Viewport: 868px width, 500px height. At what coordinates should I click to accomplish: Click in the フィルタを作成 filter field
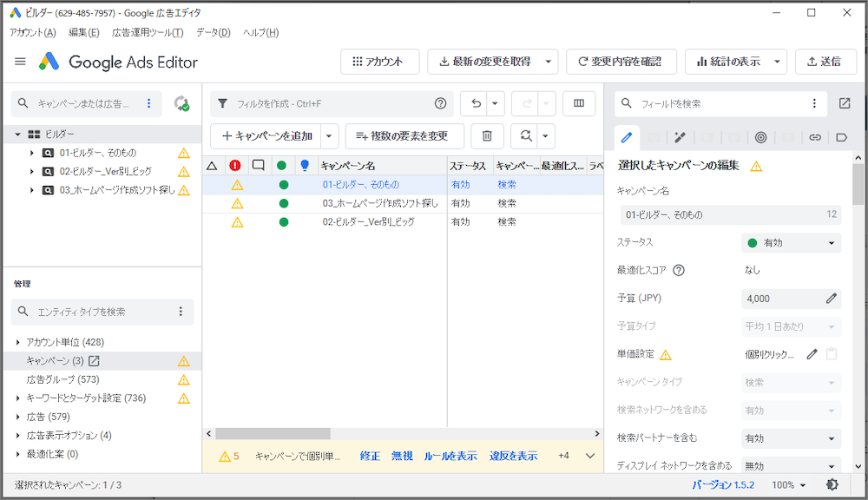click(332, 103)
